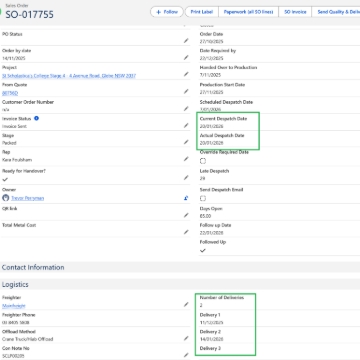Click Send Quality & Delivery button
Screen dimensions: 360x360
point(336,12)
